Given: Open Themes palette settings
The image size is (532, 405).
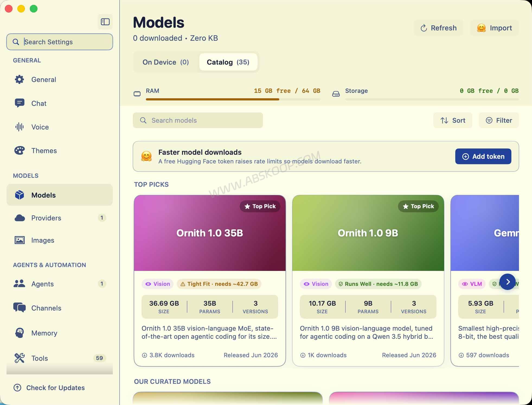Looking at the screenshot, I should pyautogui.click(x=20, y=150).
